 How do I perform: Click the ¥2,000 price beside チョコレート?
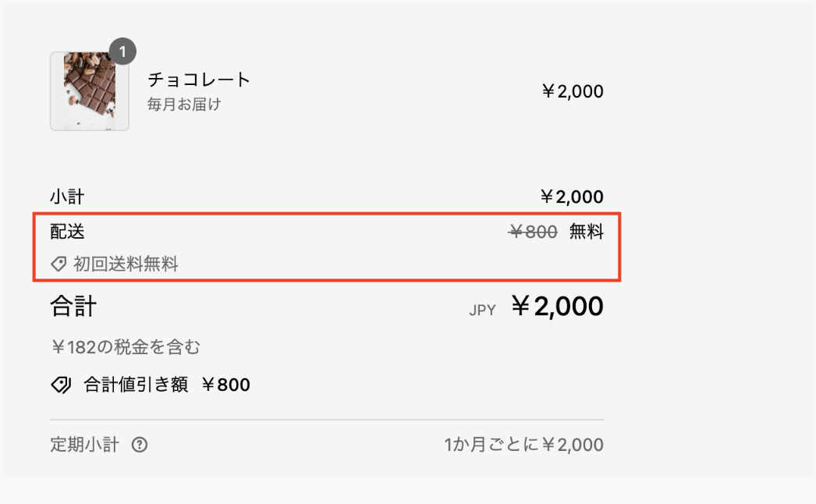tap(572, 92)
